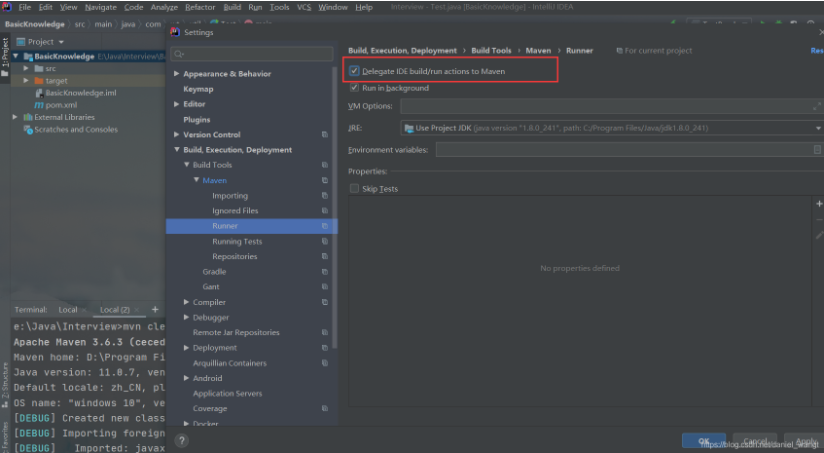Image resolution: width=824 pixels, height=453 pixels.
Task: Select Plugins in settings tree
Action: point(197,119)
